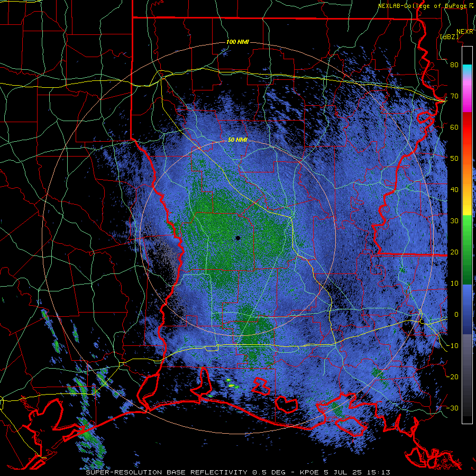The height and width of the screenshot is (476, 476).
Task: Click the 40 value on the dBZ scale
Action: pos(454,190)
